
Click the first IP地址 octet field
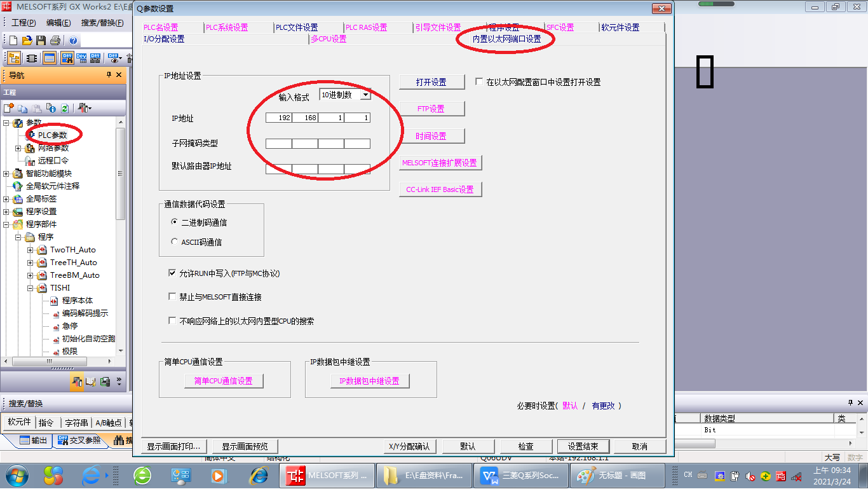(x=278, y=118)
